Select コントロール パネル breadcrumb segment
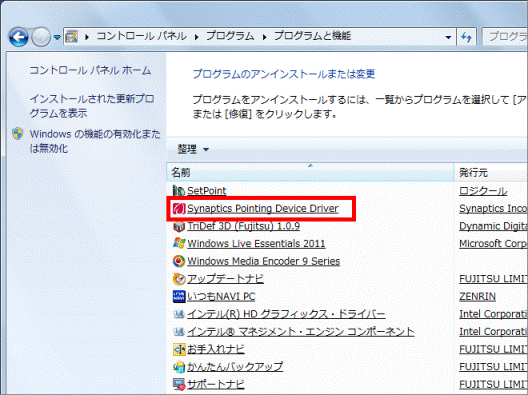The height and width of the screenshot is (395, 528). [141, 36]
